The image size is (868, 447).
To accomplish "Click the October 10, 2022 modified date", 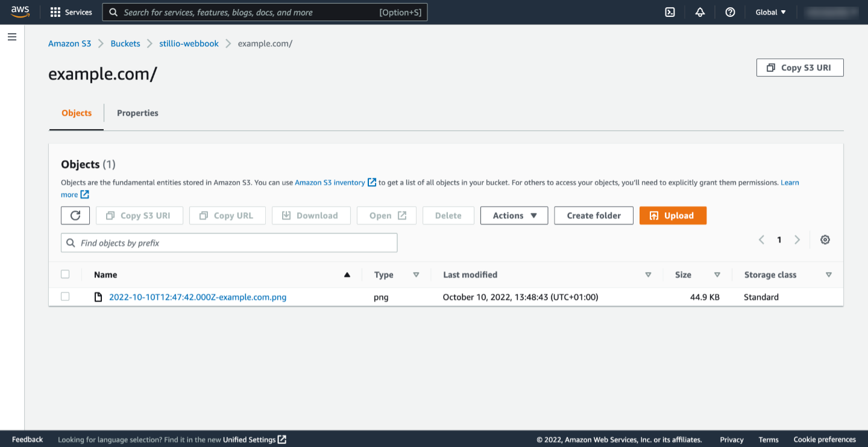I will (520, 297).
